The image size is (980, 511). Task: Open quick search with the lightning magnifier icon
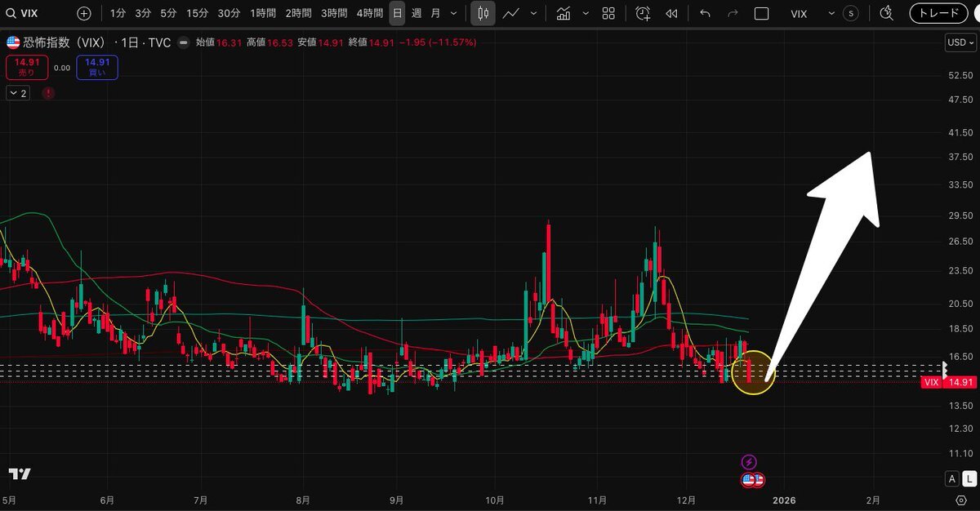point(887,13)
